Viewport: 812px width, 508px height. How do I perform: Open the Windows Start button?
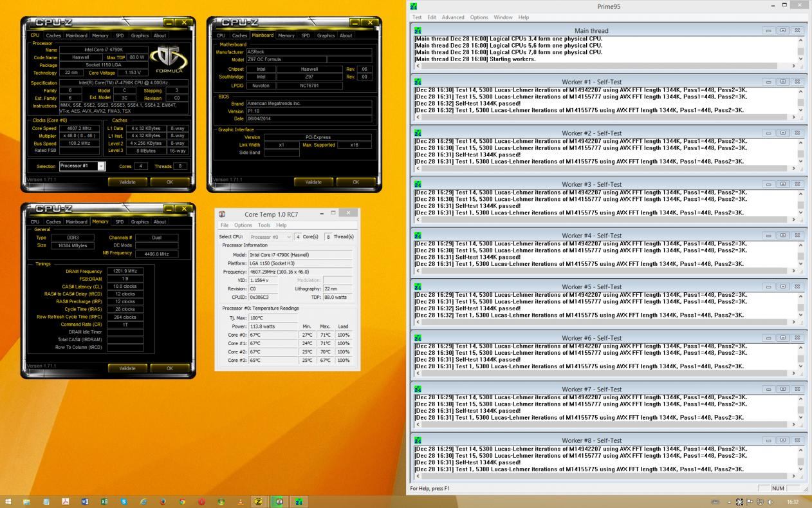coord(8,502)
